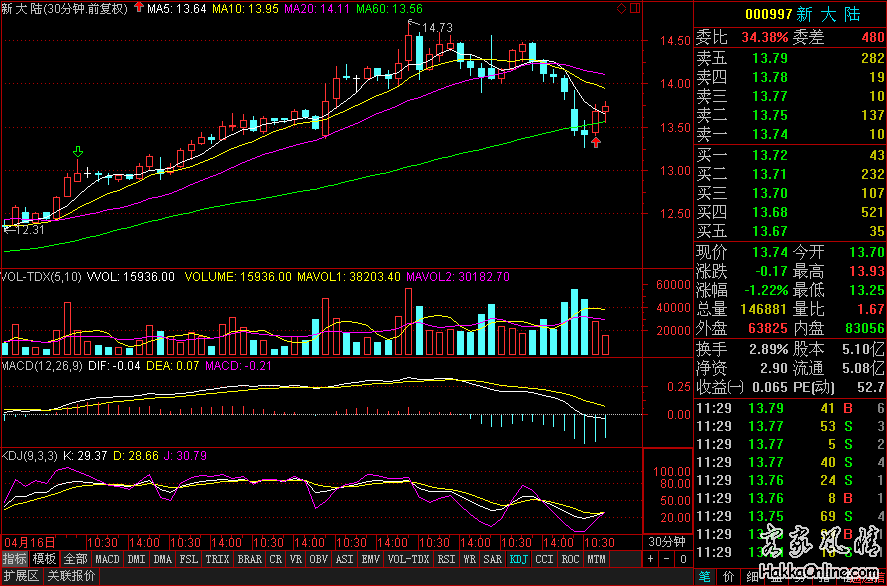
Task: Switch to the ROC indicator tab
Action: [570, 559]
